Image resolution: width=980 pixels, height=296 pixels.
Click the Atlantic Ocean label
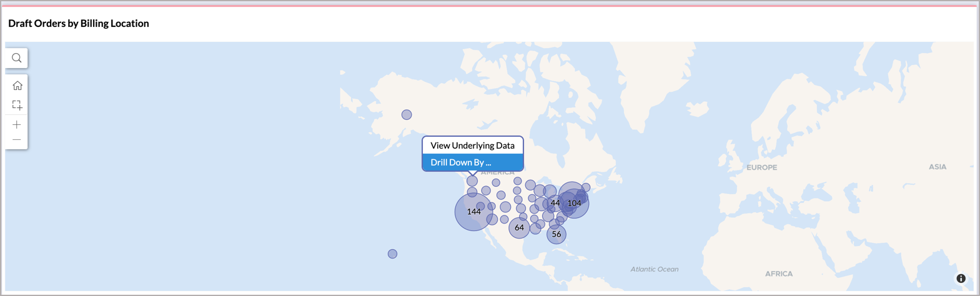(x=654, y=269)
